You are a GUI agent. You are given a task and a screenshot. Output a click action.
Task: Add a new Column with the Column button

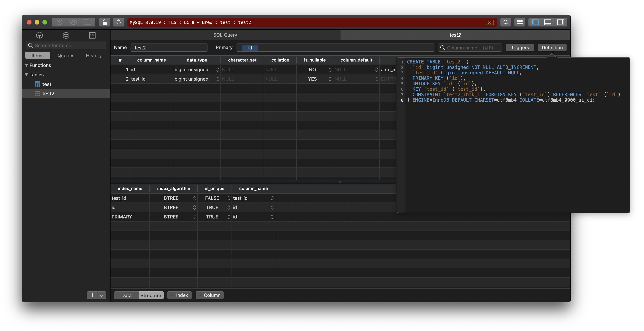[x=210, y=295]
